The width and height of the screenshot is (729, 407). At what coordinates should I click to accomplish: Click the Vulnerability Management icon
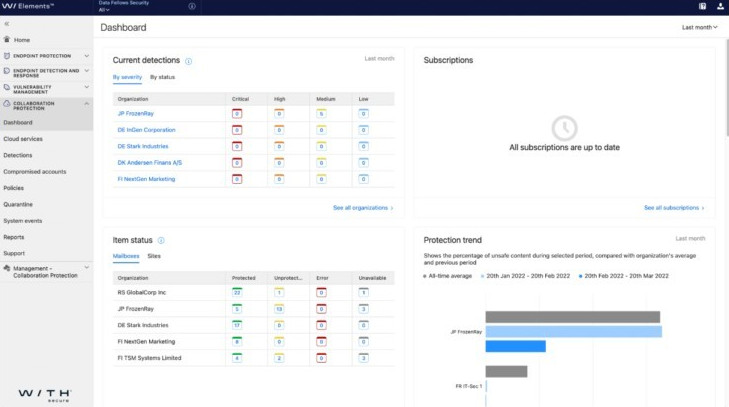7,87
